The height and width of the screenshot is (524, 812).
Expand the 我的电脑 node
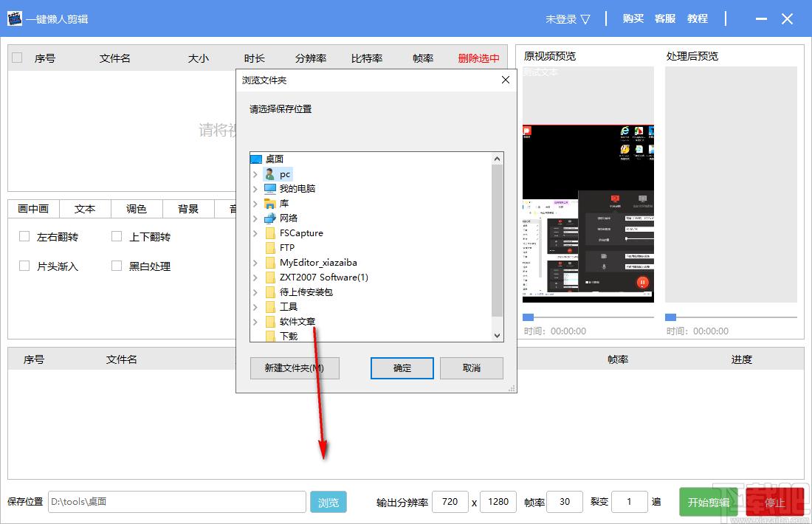(x=255, y=189)
